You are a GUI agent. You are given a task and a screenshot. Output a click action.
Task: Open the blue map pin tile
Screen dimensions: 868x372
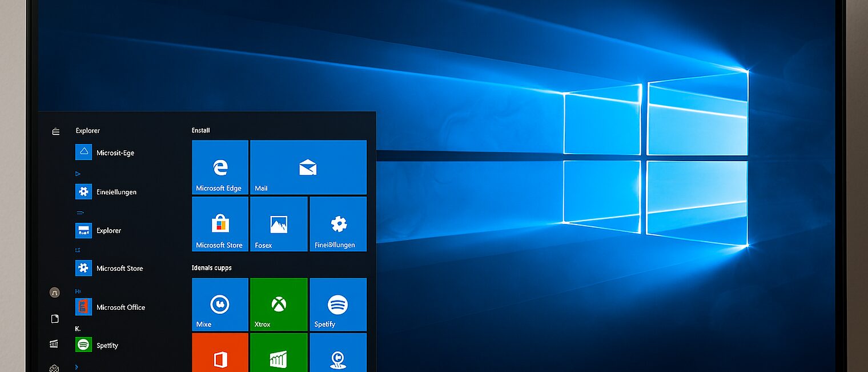coord(338,353)
